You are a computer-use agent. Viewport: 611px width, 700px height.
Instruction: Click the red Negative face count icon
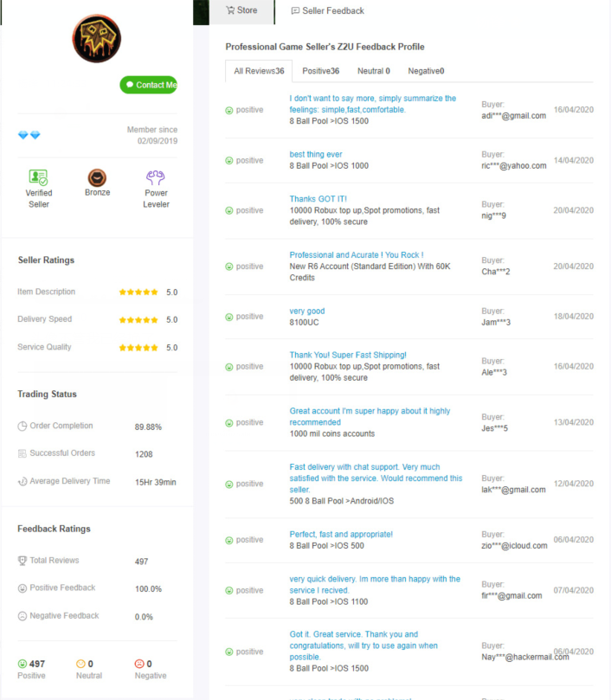[138, 665]
